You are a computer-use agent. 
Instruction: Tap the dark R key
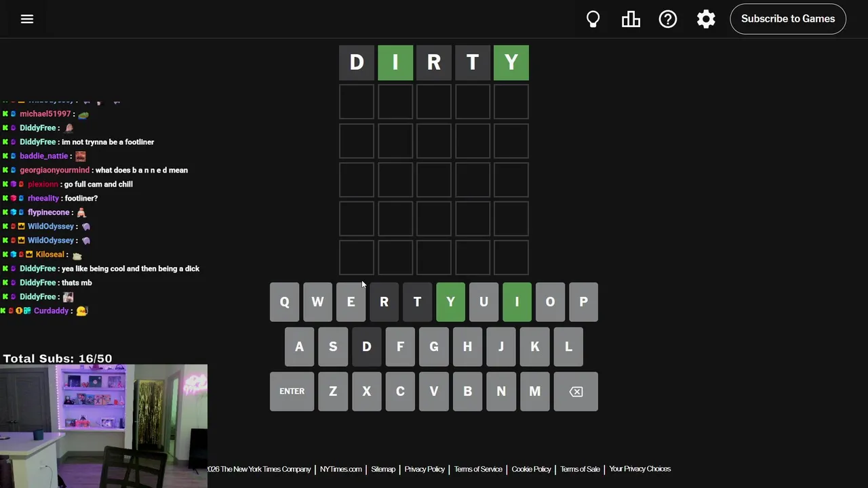coord(384,302)
